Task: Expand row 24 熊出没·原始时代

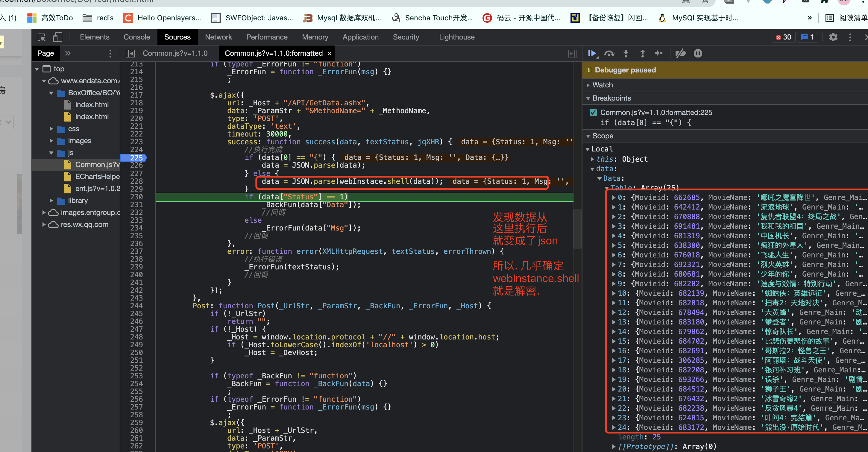Action: 614,427
